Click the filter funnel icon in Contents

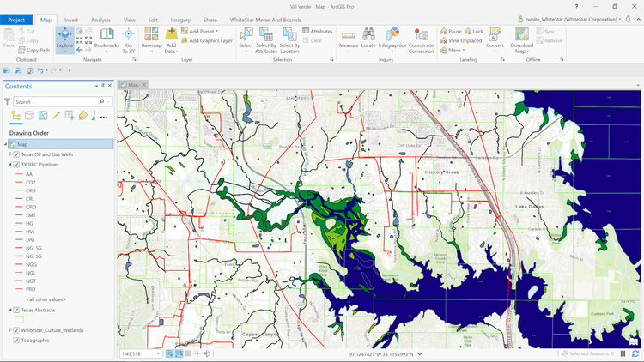click(7, 101)
